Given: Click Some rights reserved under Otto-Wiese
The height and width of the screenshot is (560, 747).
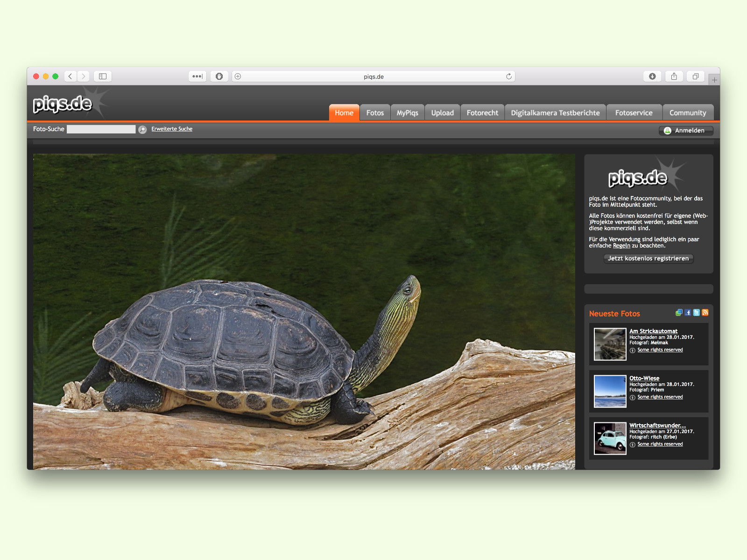Looking at the screenshot, I should click(660, 397).
